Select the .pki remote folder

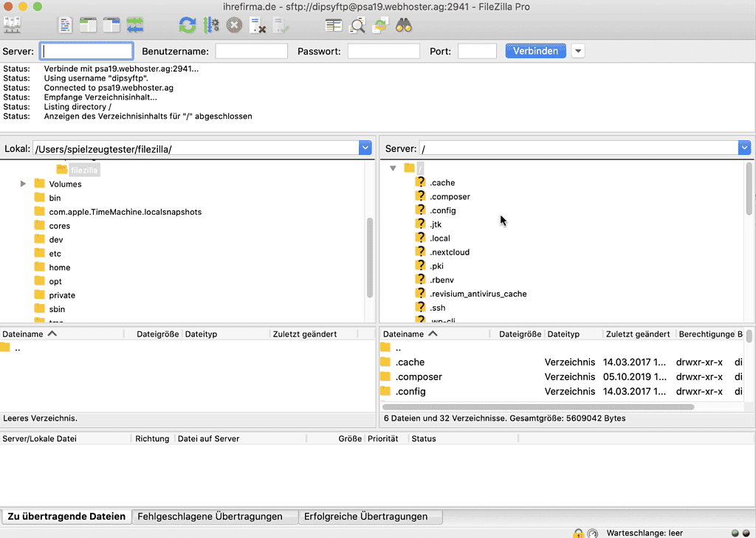coord(436,266)
